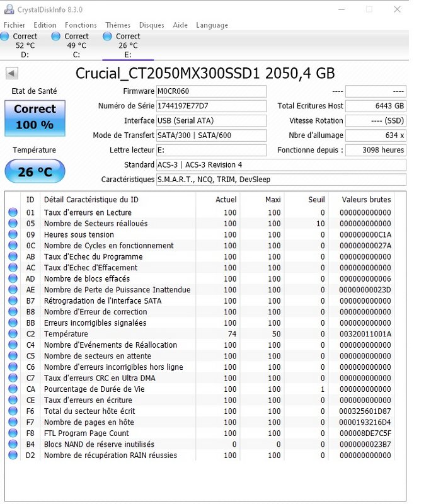Select disk D: tab at 52 °C

point(25,45)
